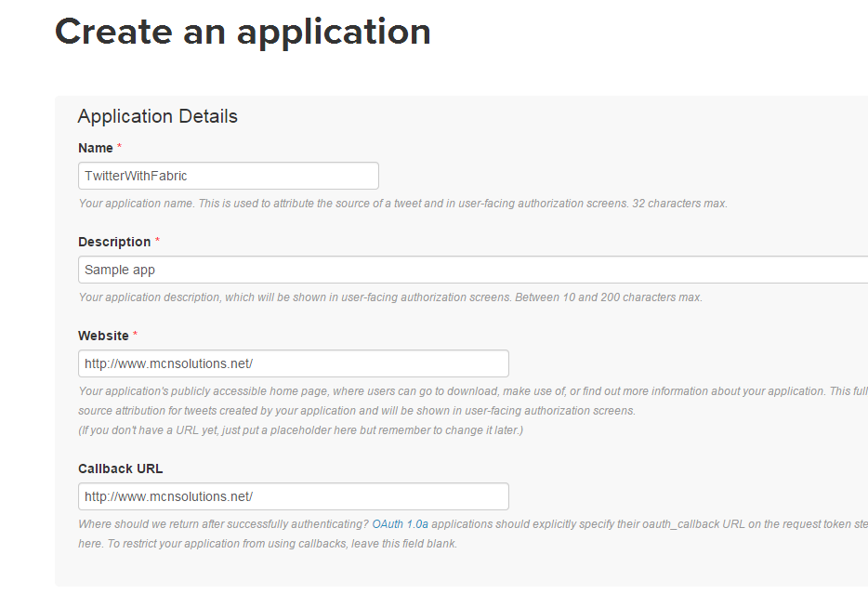Image resolution: width=868 pixels, height=594 pixels.
Task: Open the OAuth 1.0a link
Action: 400,524
